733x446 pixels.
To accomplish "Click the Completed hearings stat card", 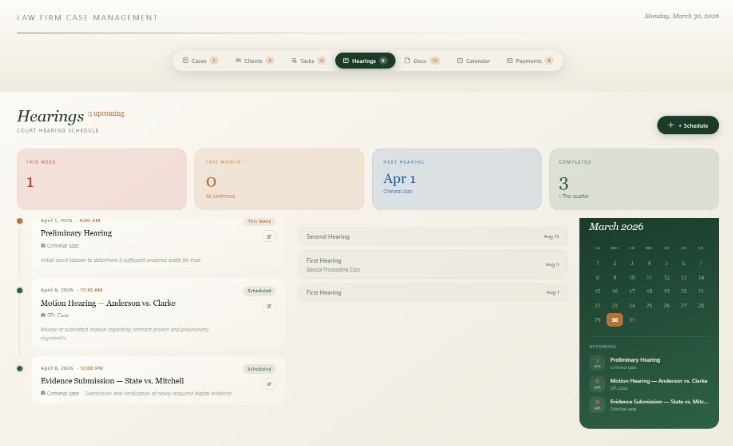I will coord(634,179).
